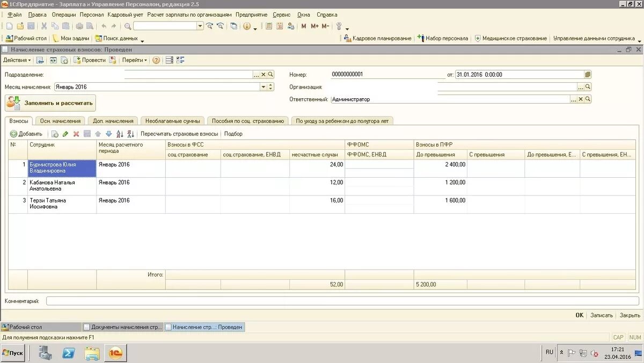Open the Файл menu
This screenshot has height=363, width=644.
pyautogui.click(x=14, y=15)
